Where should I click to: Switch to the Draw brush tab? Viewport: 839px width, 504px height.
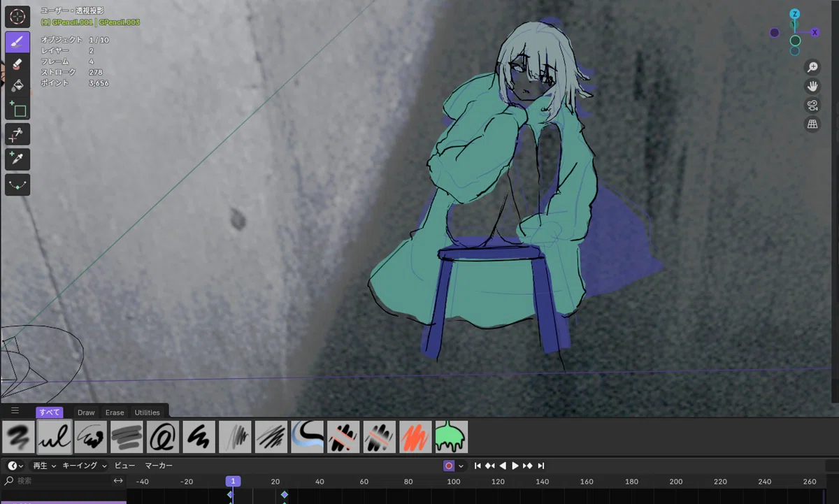coord(86,412)
